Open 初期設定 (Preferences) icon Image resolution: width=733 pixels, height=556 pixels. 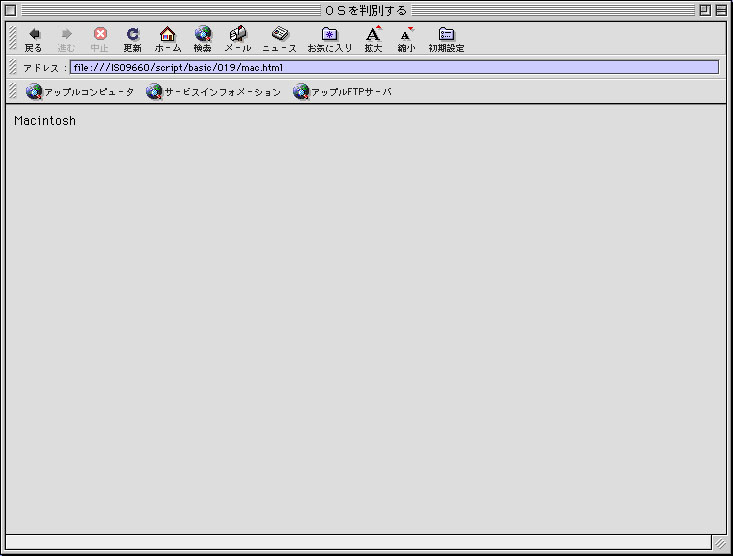(446, 34)
